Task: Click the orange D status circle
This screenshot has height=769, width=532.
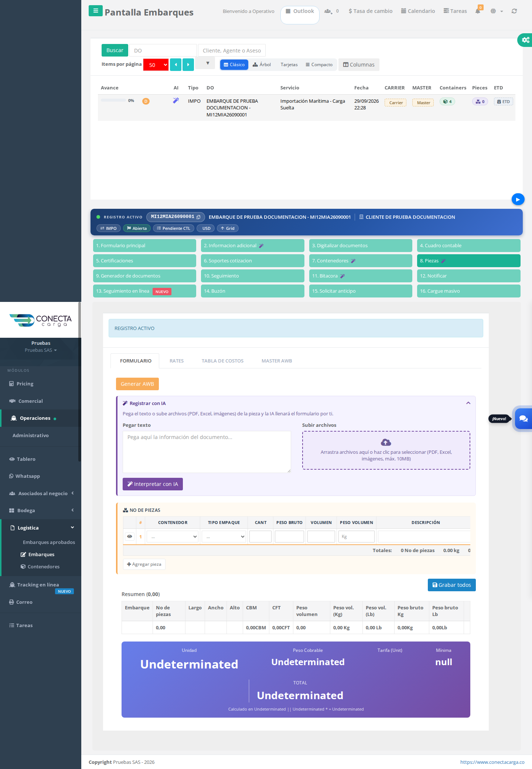Action: pos(146,101)
